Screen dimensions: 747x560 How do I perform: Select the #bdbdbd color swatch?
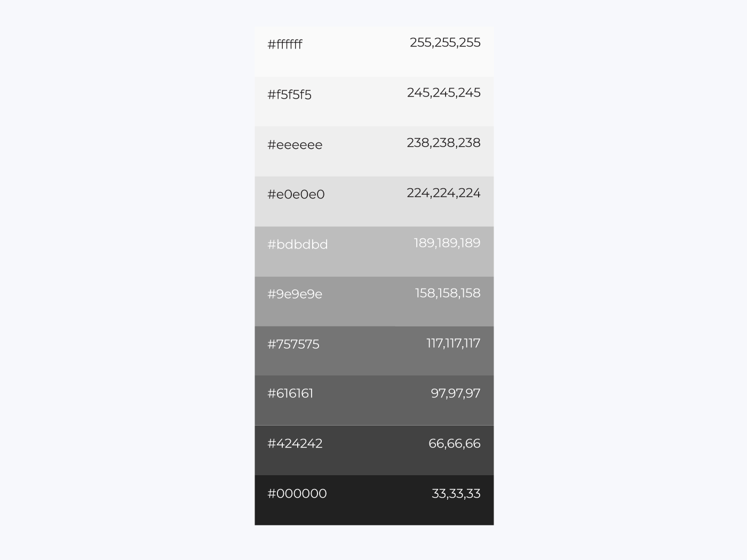[x=374, y=252]
